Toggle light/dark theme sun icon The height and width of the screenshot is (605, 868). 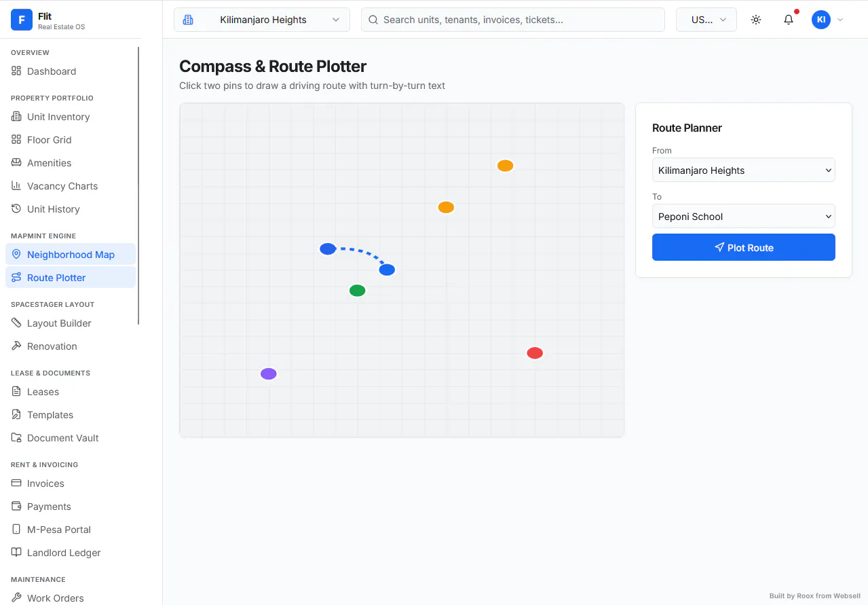pyautogui.click(x=756, y=20)
